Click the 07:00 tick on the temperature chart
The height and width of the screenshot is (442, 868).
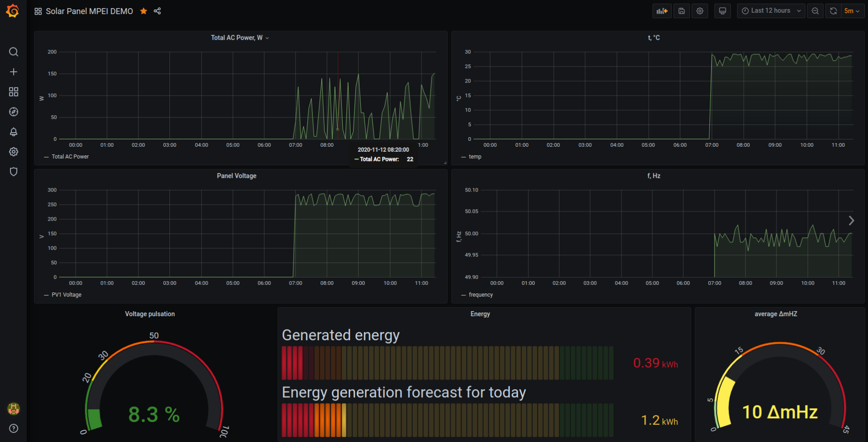click(x=712, y=145)
